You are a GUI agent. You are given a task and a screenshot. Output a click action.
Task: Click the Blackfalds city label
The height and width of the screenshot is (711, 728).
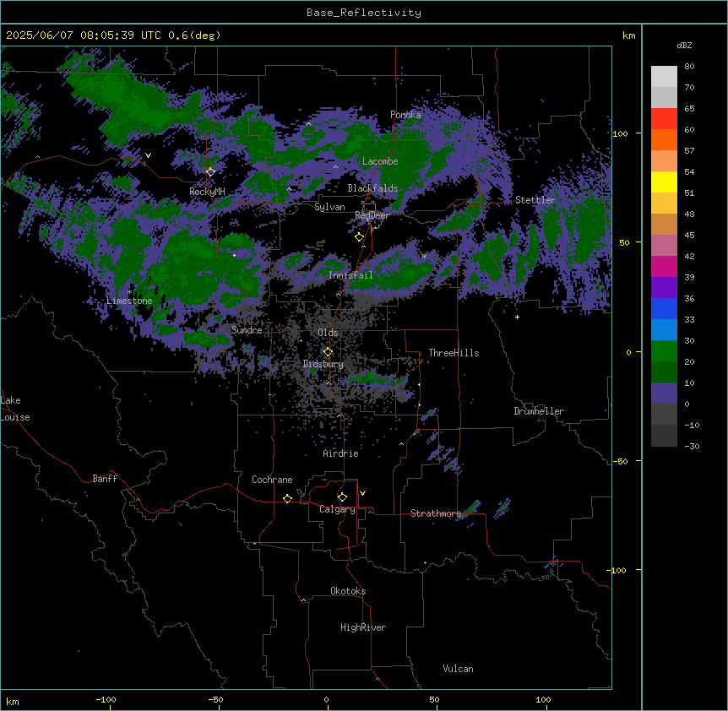point(372,188)
